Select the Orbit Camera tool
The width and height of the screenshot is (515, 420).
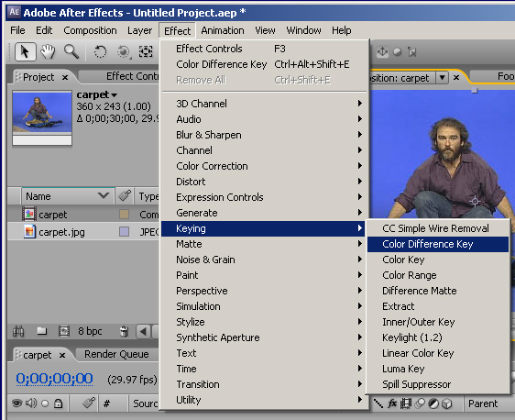(124, 52)
